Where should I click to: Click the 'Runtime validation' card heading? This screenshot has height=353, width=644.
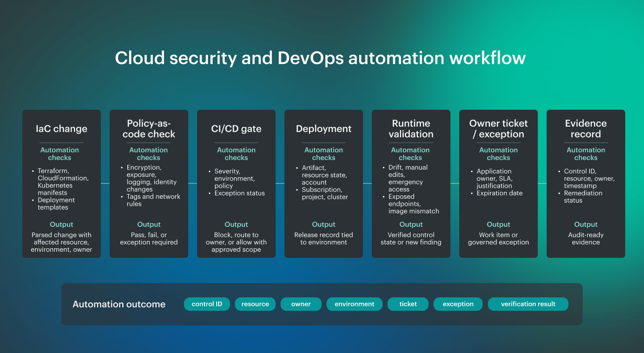pyautogui.click(x=411, y=129)
